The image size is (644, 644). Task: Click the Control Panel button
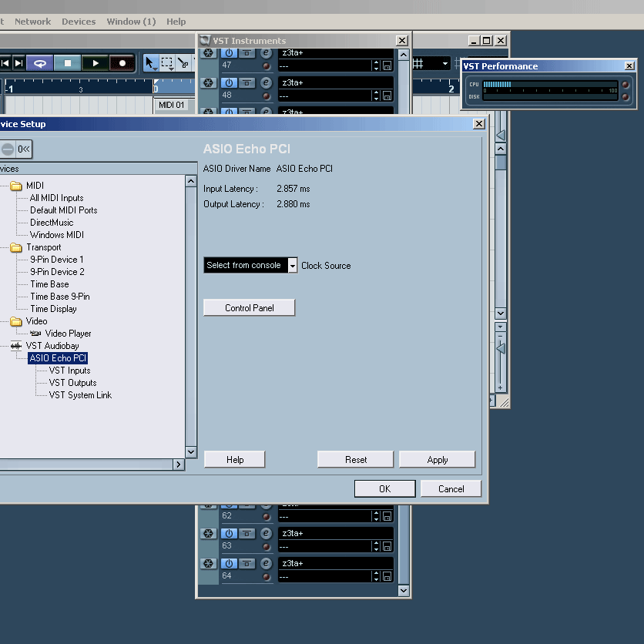click(249, 308)
